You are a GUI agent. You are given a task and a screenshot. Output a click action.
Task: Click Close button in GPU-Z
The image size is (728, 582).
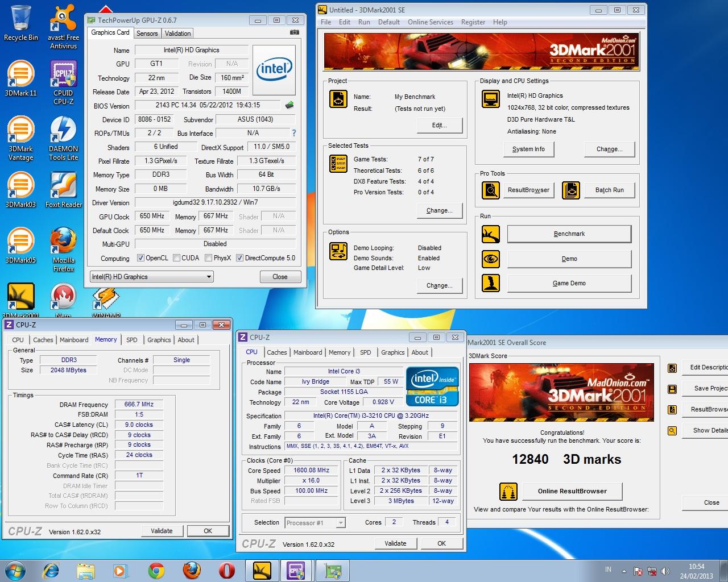point(280,277)
